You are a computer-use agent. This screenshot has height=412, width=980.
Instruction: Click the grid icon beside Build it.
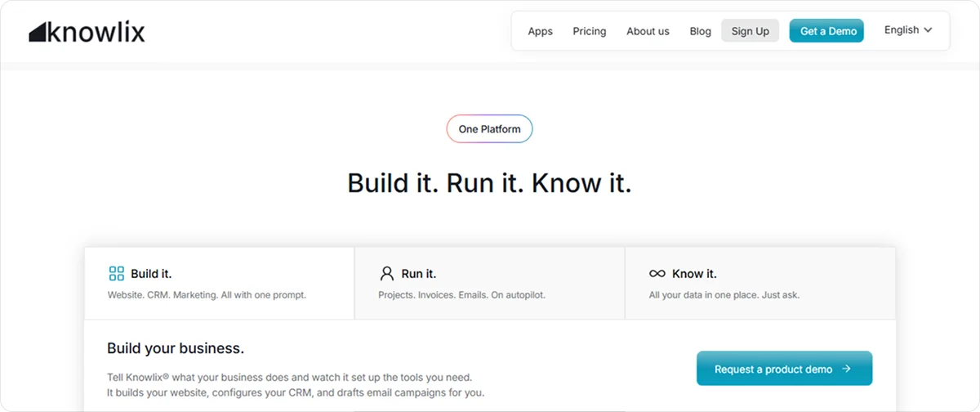(116, 274)
